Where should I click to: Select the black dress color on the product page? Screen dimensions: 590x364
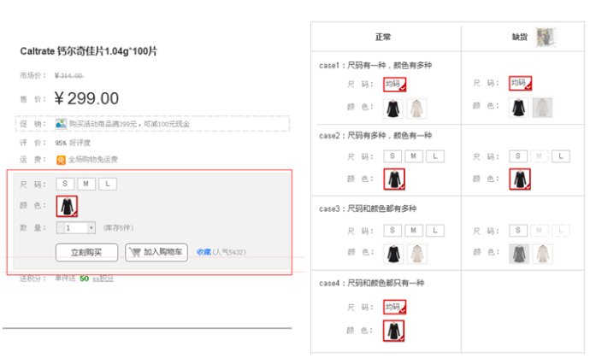(67, 206)
